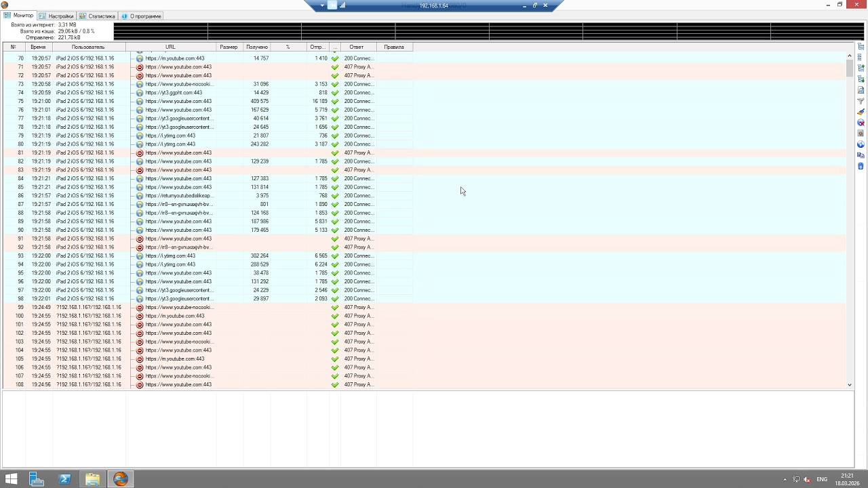The height and width of the screenshot is (488, 868).
Task: Click the Взято из интернет value 3,31 MB
Action: pyautogui.click(x=67, y=25)
